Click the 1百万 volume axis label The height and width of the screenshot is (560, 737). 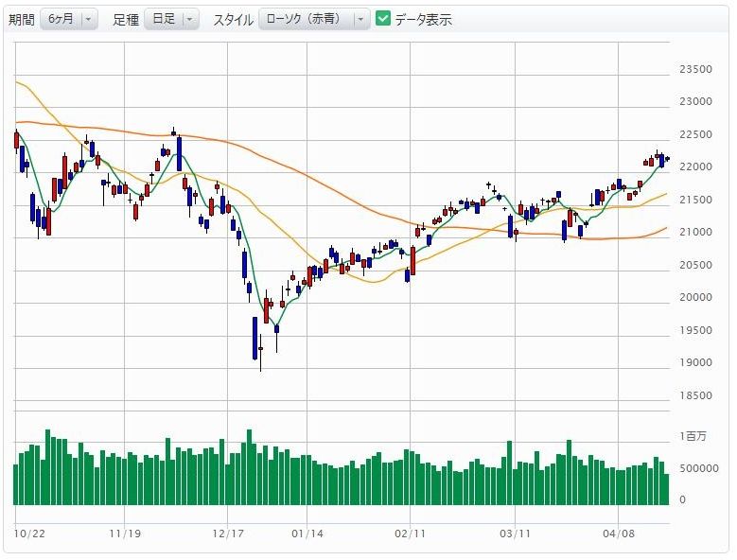[x=693, y=436]
